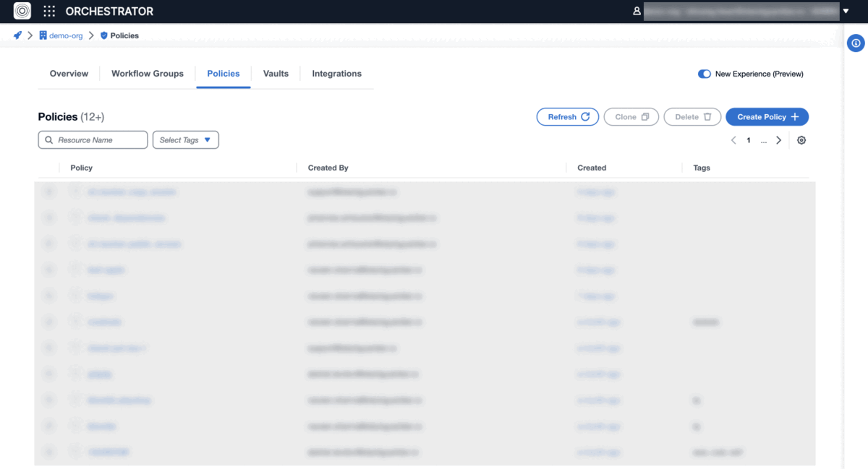Go to previous page arrow
The image size is (868, 469).
click(733, 140)
